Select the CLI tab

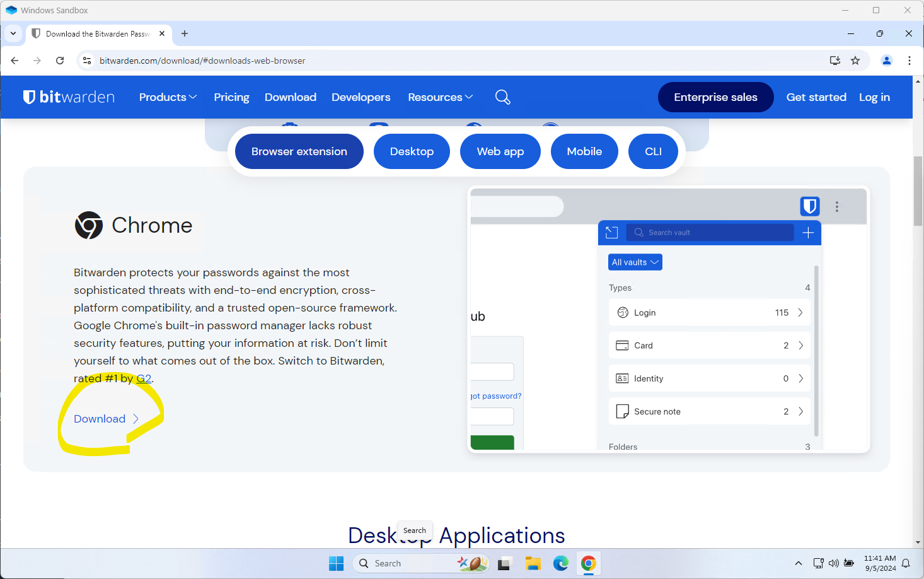pyautogui.click(x=653, y=151)
